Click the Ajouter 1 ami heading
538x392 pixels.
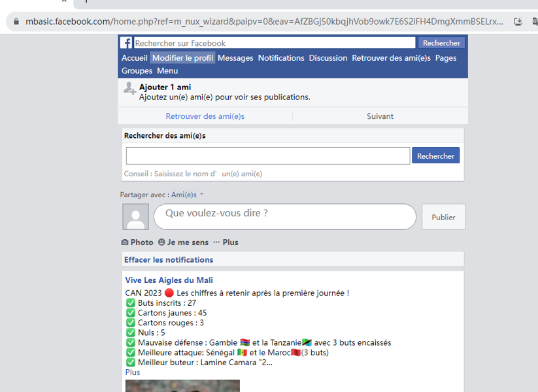click(165, 87)
